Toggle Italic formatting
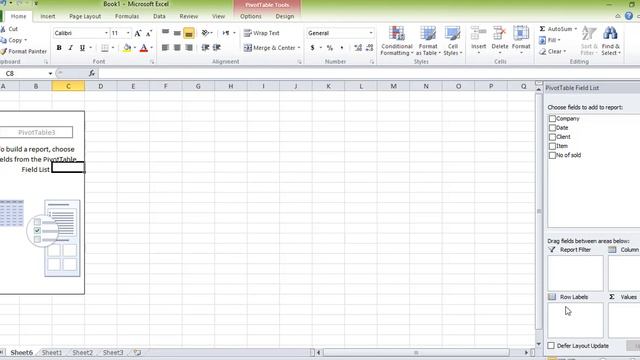 tap(70, 48)
